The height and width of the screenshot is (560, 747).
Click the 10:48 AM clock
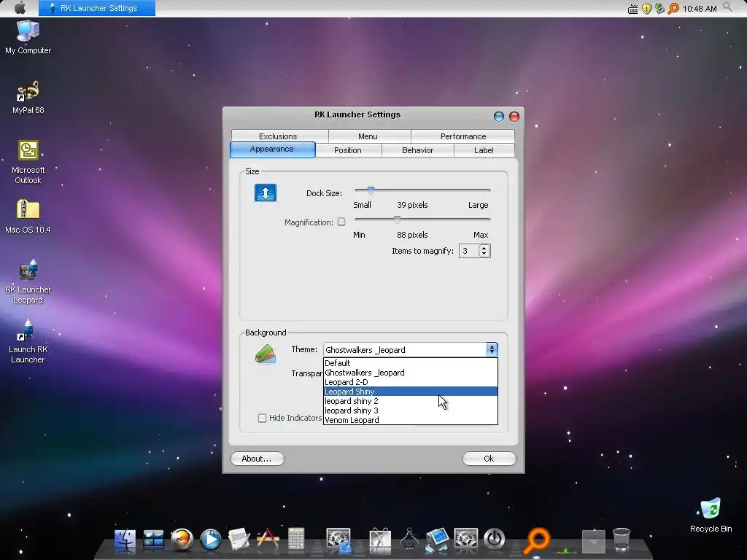pyautogui.click(x=700, y=9)
